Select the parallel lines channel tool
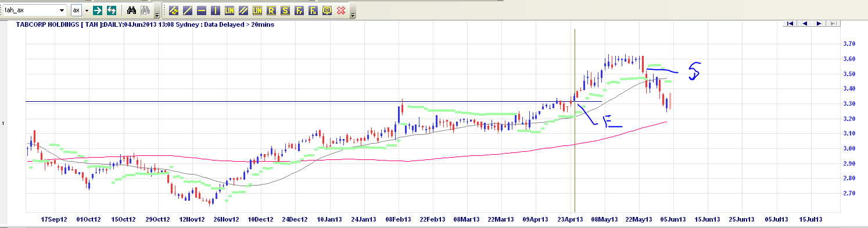The height and width of the screenshot is (228, 868). coord(243,10)
